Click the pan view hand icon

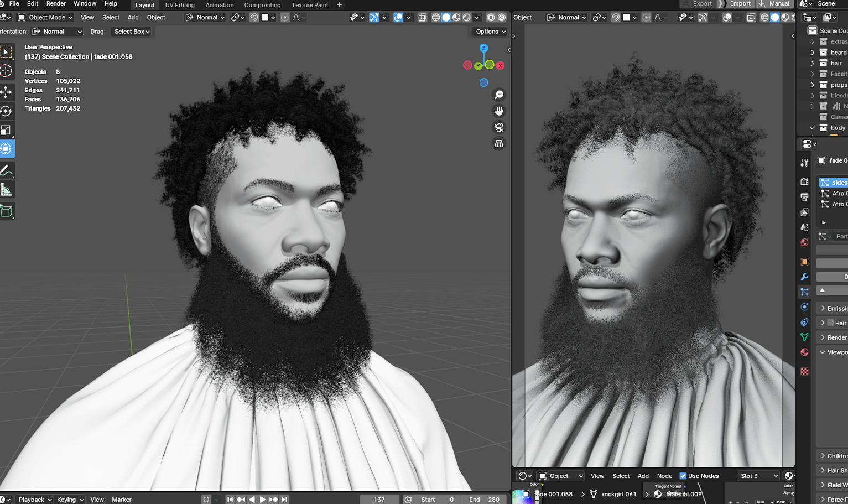tap(499, 111)
